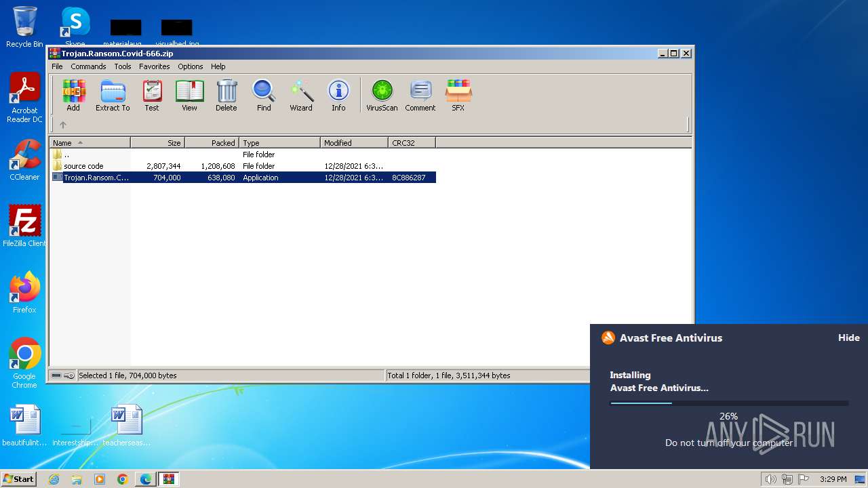
Task: Click 'Total 1 folder, 1 file' status text
Action: pos(449,375)
